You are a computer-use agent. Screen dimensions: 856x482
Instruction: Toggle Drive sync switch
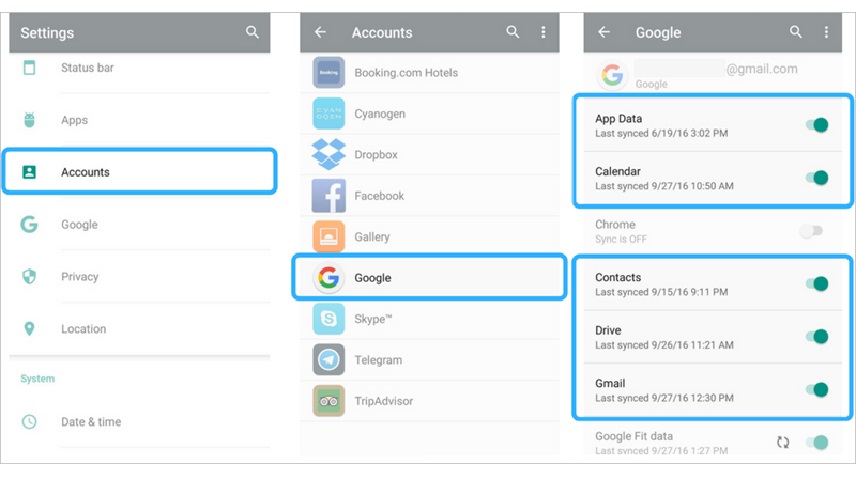coord(817,336)
